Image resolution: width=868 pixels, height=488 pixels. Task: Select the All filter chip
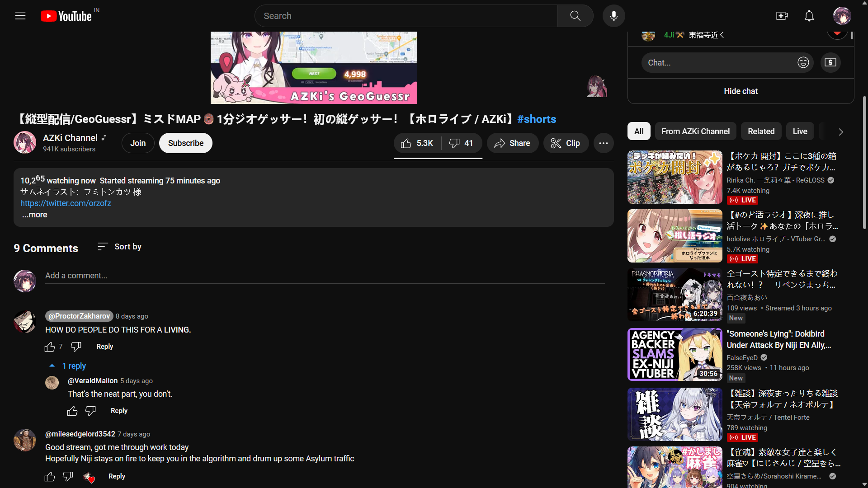639,131
